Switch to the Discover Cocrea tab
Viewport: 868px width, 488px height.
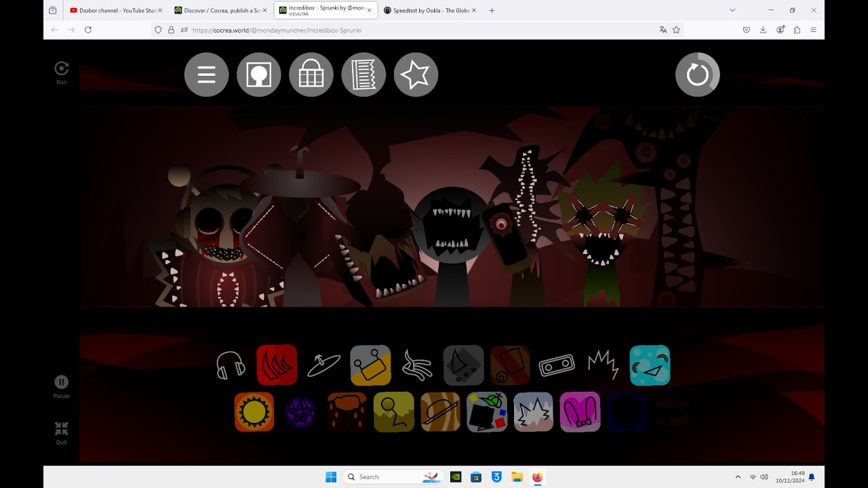click(219, 10)
